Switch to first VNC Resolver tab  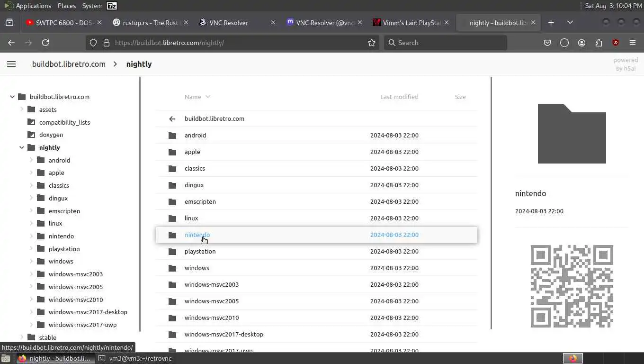point(237,22)
